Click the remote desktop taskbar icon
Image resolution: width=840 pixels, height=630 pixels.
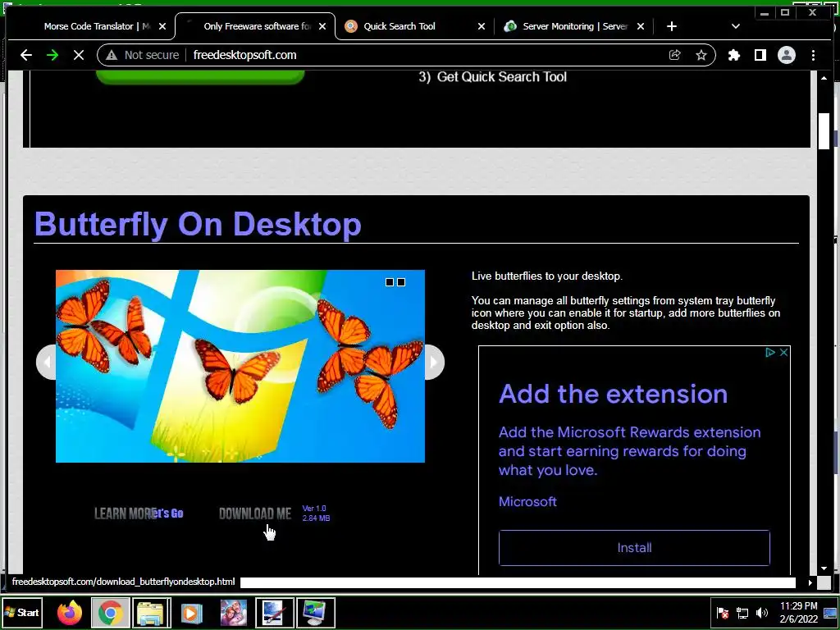click(x=316, y=612)
